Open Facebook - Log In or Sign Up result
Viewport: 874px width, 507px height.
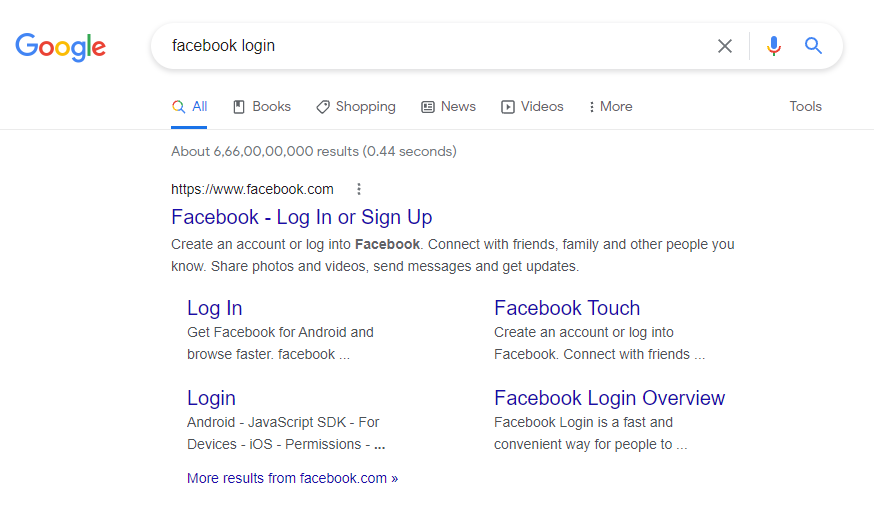click(302, 217)
